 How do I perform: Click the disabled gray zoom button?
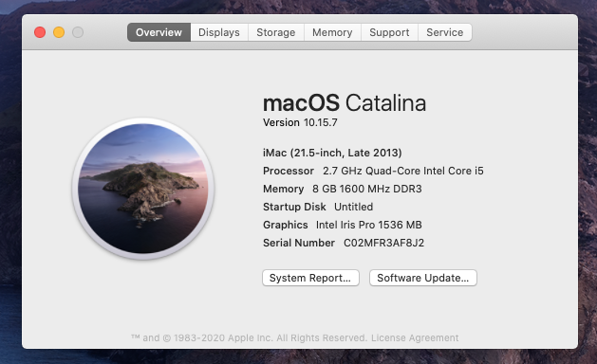click(78, 32)
